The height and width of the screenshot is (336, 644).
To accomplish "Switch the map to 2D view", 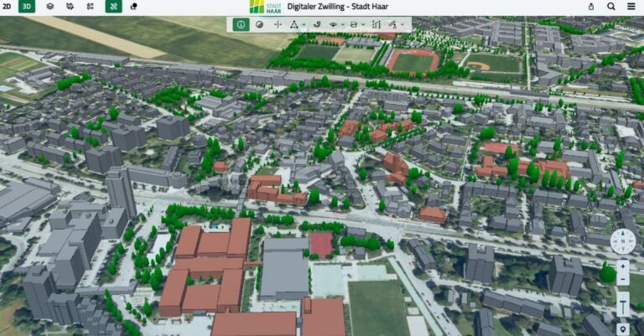I will [x=7, y=7].
